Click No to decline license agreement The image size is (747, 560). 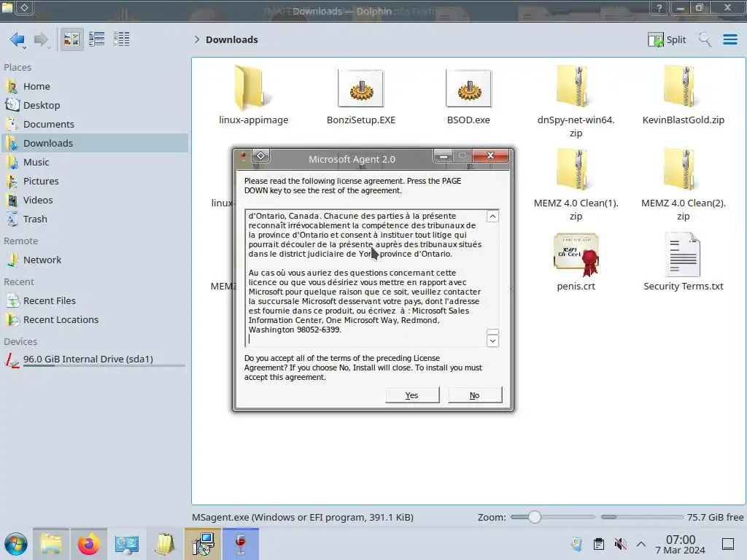tap(474, 395)
